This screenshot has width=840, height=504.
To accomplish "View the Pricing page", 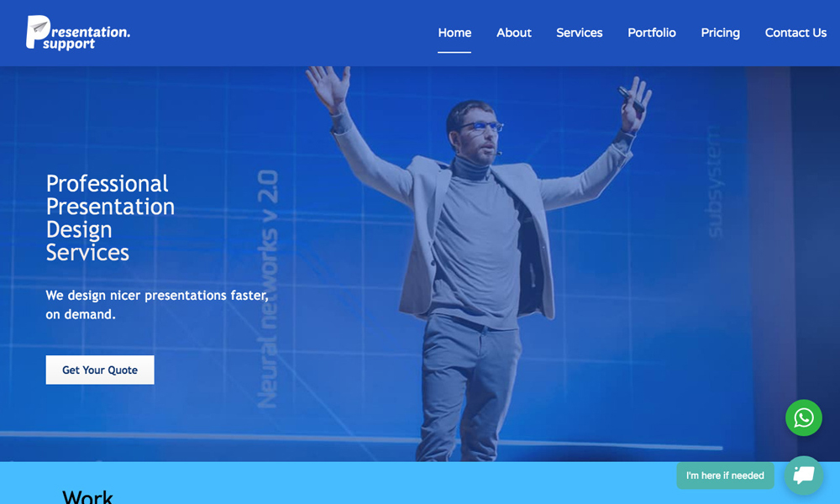I will [x=720, y=33].
